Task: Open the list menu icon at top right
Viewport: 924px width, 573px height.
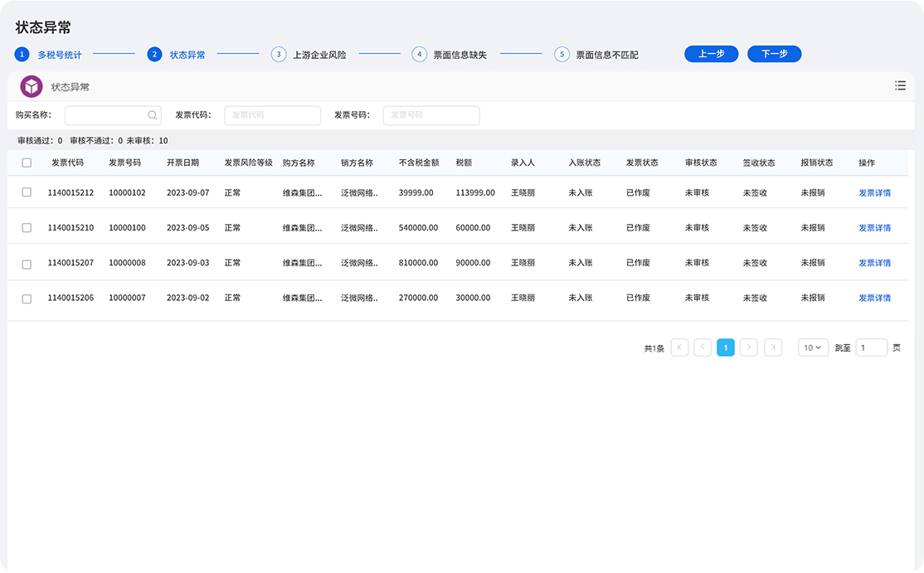Action: click(x=900, y=85)
